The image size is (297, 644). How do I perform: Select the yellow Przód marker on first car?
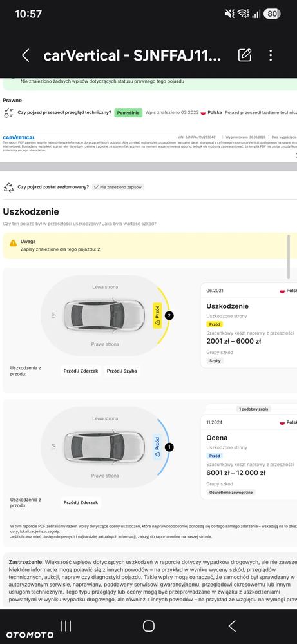157,315
